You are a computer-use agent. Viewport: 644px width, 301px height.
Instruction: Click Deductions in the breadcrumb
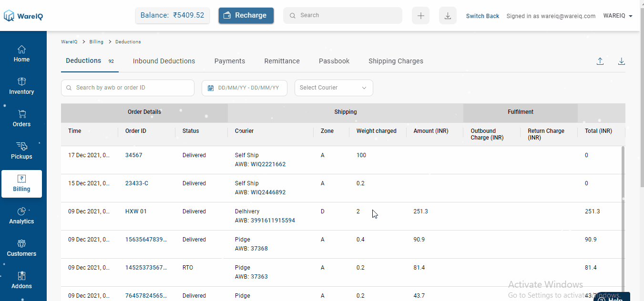[x=128, y=42]
